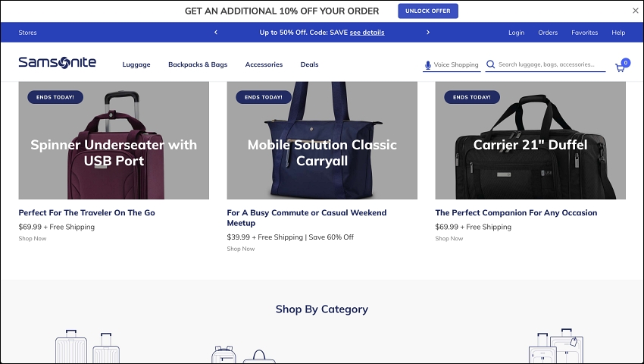Open the Accessories menu

(264, 64)
